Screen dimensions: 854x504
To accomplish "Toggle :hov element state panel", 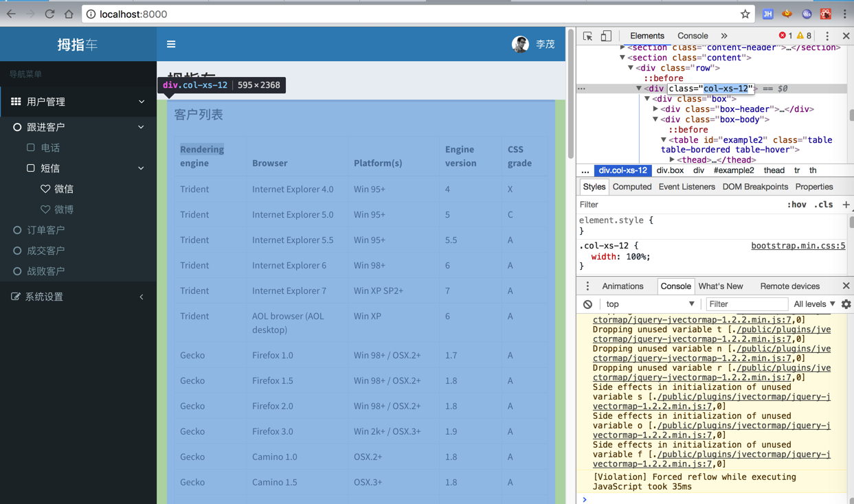I will click(x=796, y=205).
